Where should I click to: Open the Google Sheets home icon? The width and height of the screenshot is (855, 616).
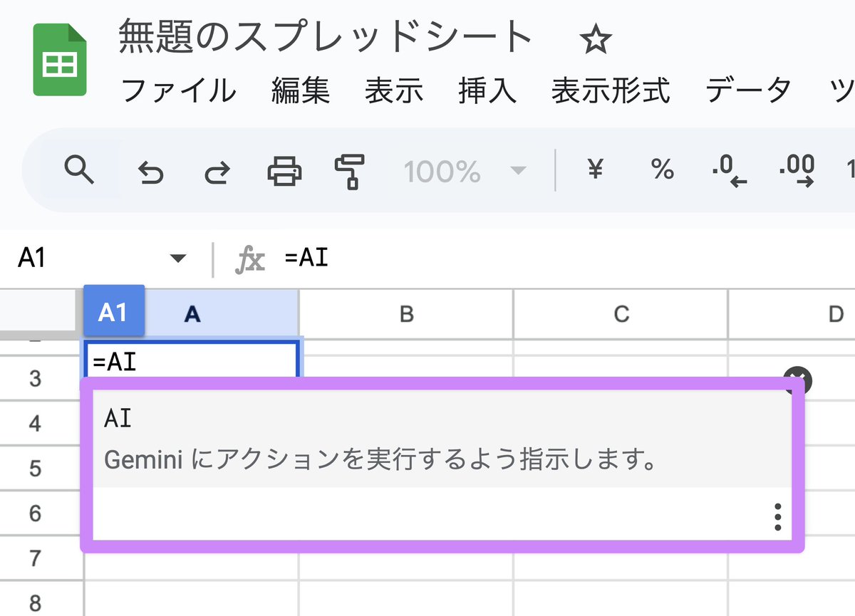(60, 59)
